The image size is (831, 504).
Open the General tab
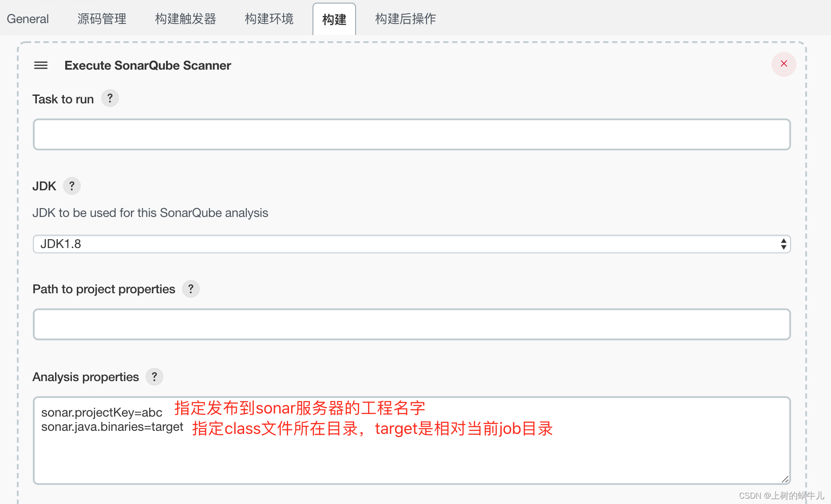pos(28,19)
